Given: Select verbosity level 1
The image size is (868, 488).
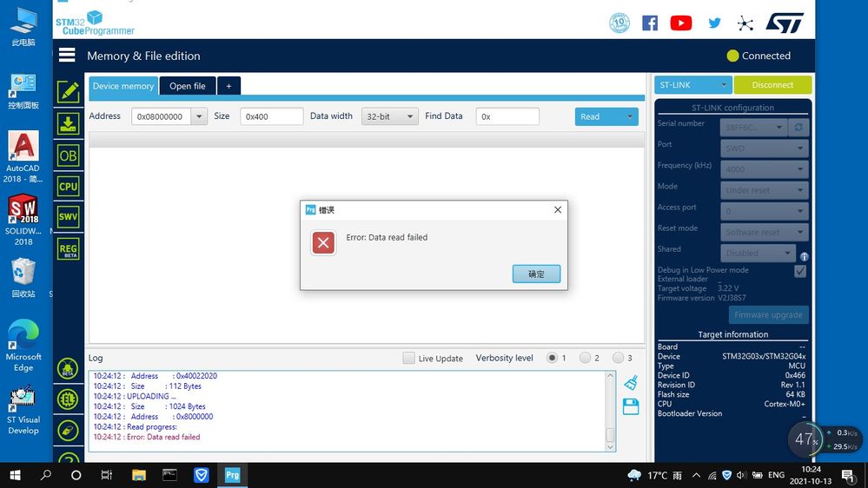Looking at the screenshot, I should [x=552, y=358].
